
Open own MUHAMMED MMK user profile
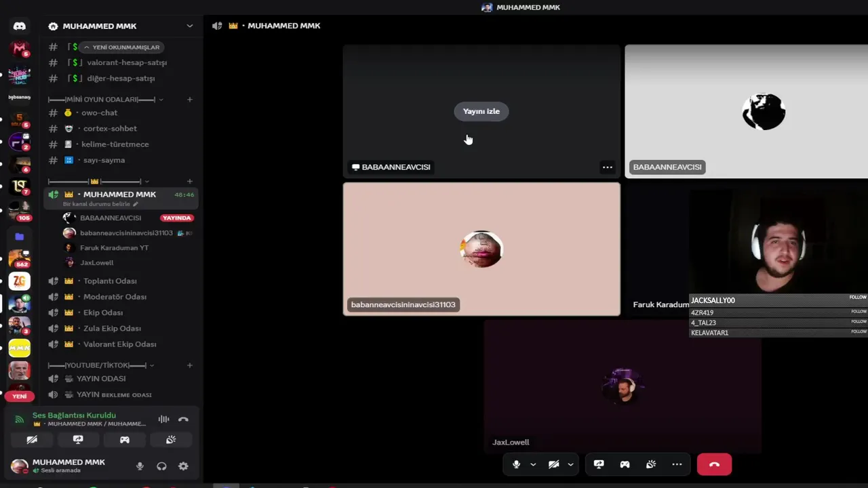pos(58,466)
